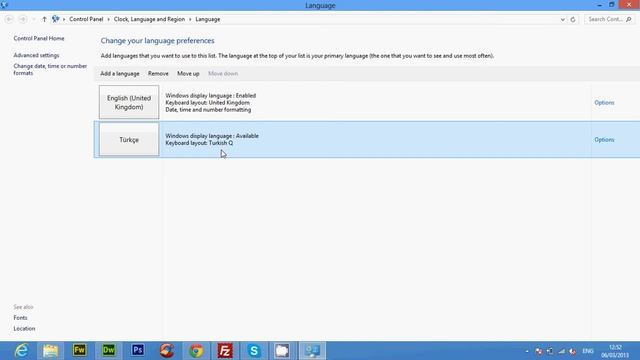The width and height of the screenshot is (640, 360).
Task: Open File Explorer from the taskbar
Action: point(50,351)
